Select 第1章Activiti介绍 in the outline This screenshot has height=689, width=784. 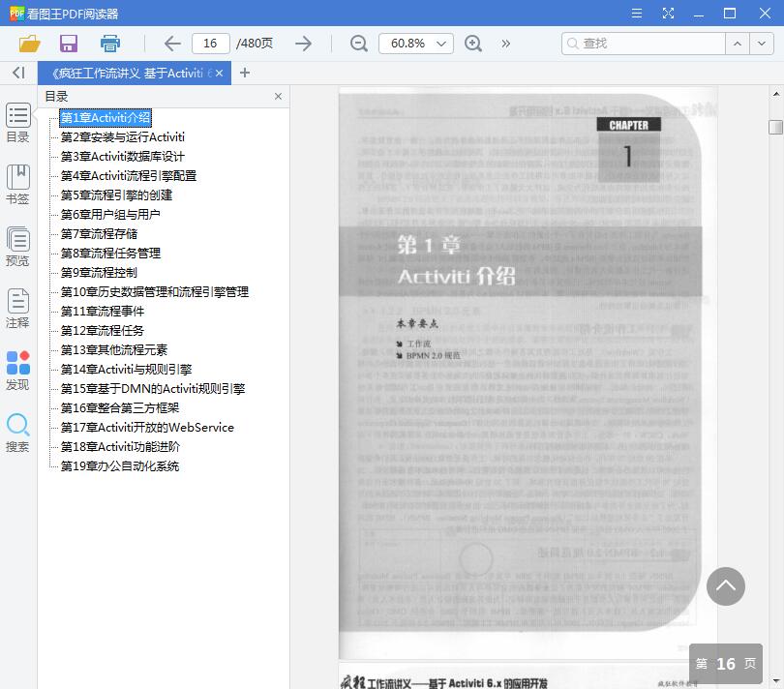[x=105, y=117]
